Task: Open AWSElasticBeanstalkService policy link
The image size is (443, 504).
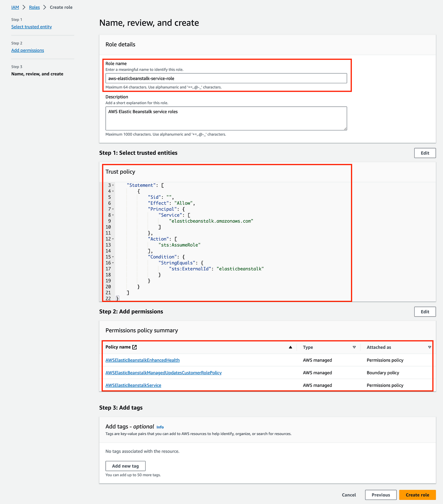Action: 133,385
